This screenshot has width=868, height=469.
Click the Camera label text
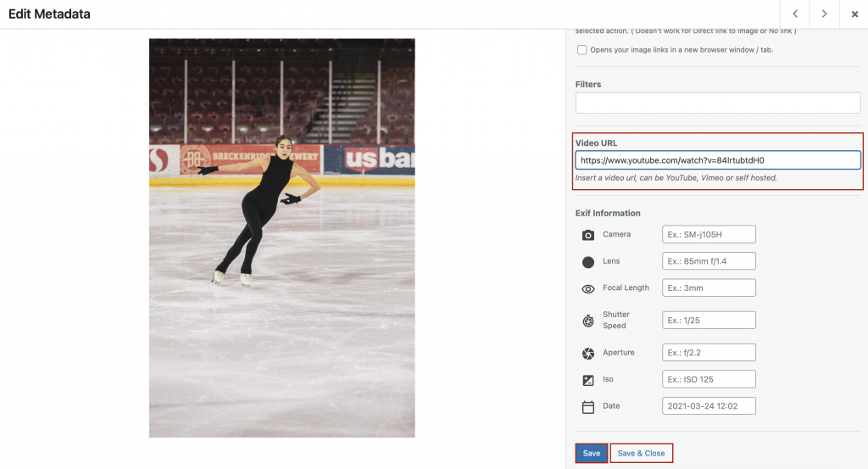617,234
